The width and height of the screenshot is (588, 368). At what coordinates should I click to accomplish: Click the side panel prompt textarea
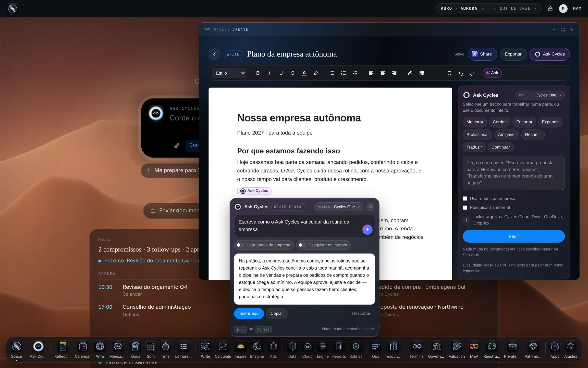[x=514, y=173]
